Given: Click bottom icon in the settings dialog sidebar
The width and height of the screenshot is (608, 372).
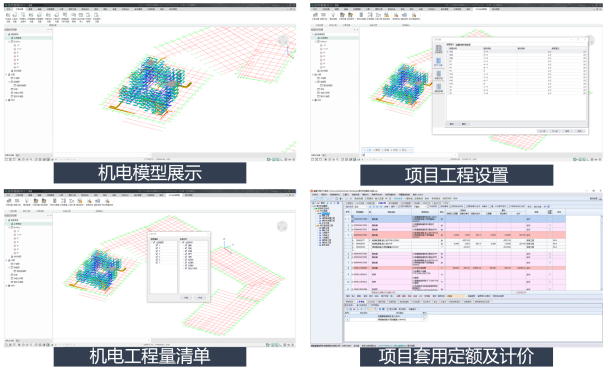Looking at the screenshot, I should (439, 88).
